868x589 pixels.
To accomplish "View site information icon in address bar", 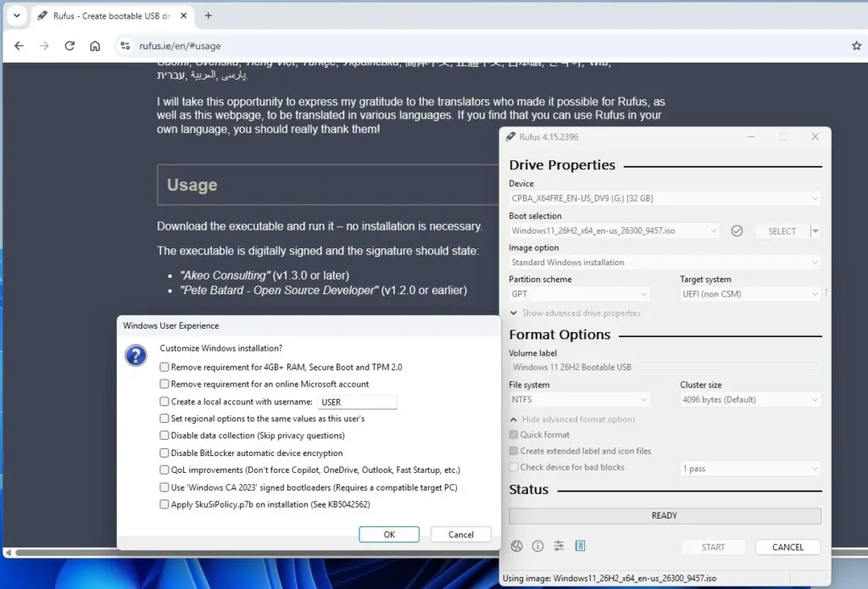I will coord(125,46).
